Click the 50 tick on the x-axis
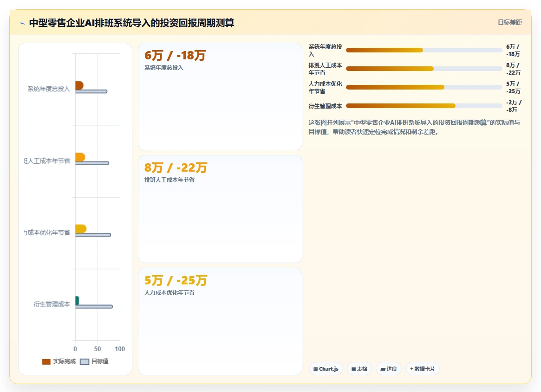The height and width of the screenshot is (392, 541). click(98, 349)
